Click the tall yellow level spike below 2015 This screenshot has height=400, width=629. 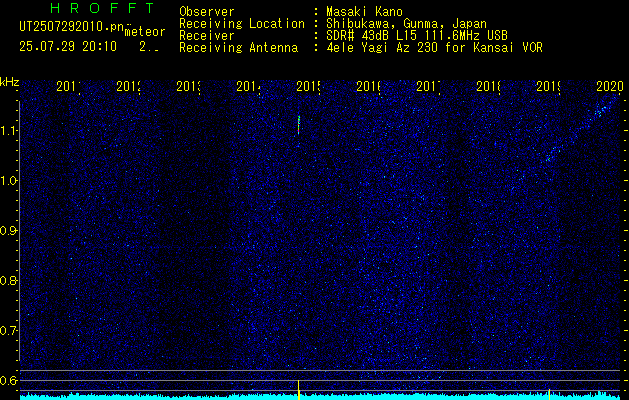click(x=299, y=389)
